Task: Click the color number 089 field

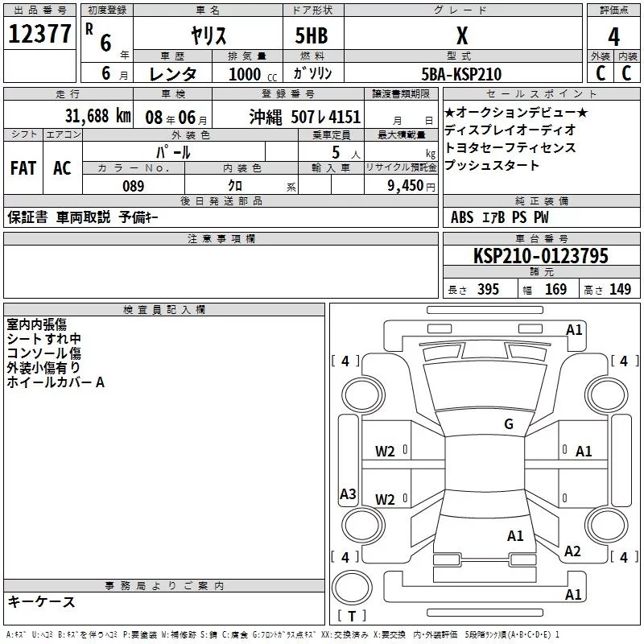Action: point(133,186)
